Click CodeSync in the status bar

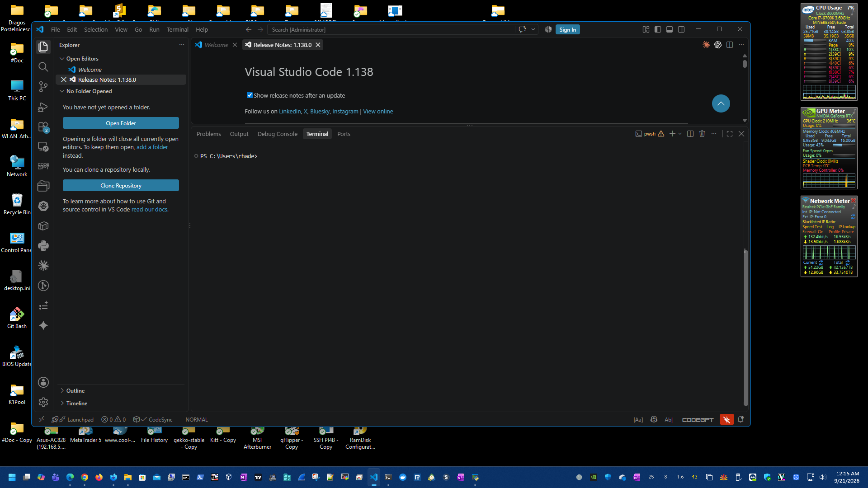pyautogui.click(x=153, y=419)
